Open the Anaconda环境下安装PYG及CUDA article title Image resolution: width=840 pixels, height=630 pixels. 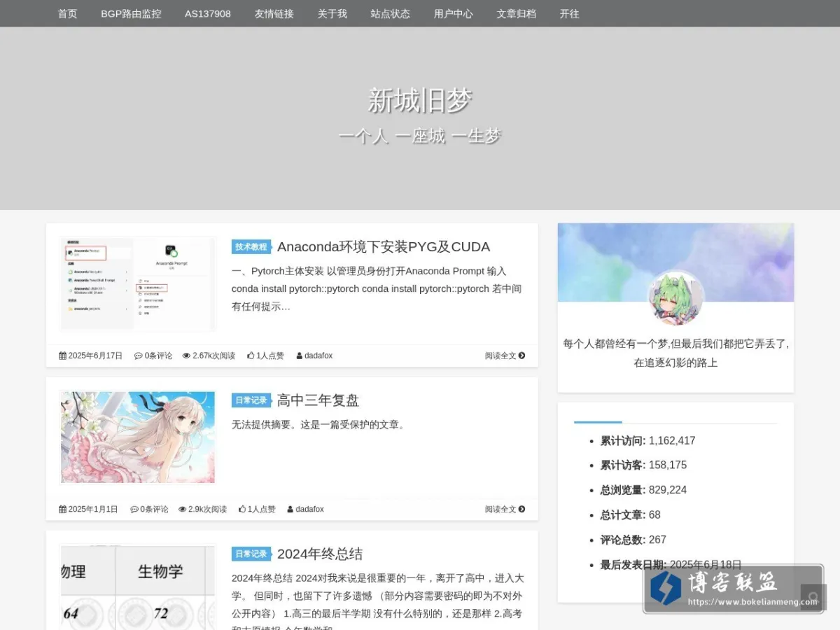(x=384, y=246)
